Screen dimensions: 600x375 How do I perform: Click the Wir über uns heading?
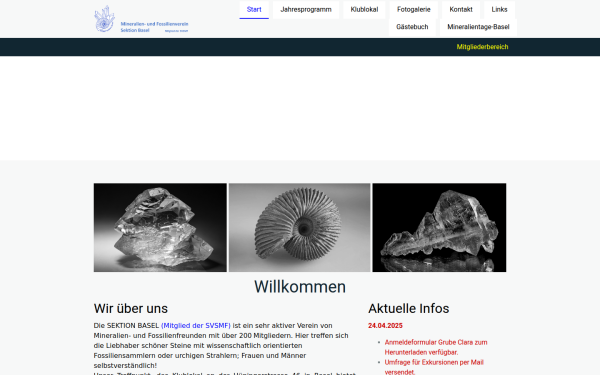tap(131, 308)
